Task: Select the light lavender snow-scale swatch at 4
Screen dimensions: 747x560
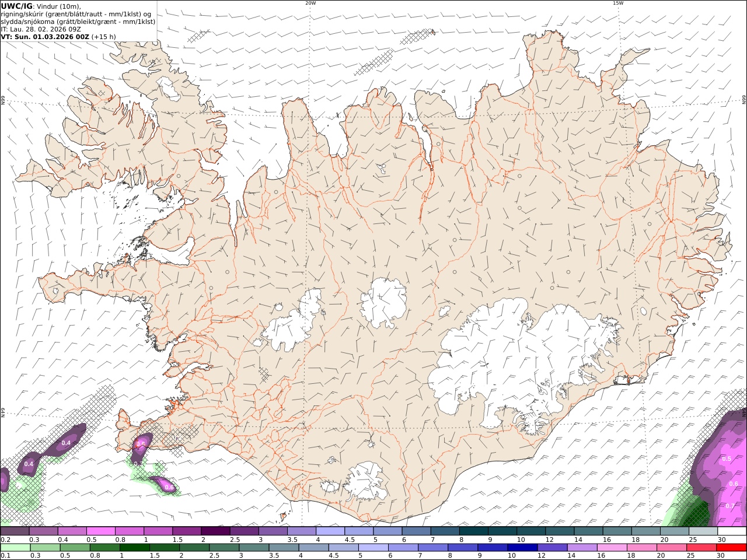Action: [x=330, y=531]
